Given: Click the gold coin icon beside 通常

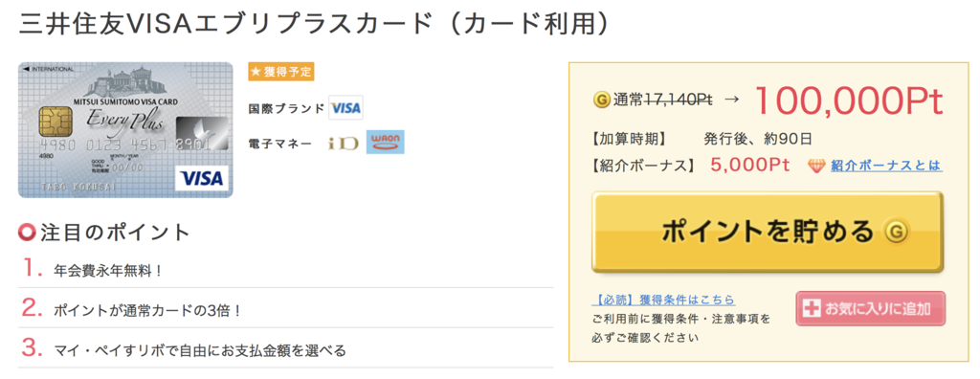Looking at the screenshot, I should pyautogui.click(x=603, y=99).
